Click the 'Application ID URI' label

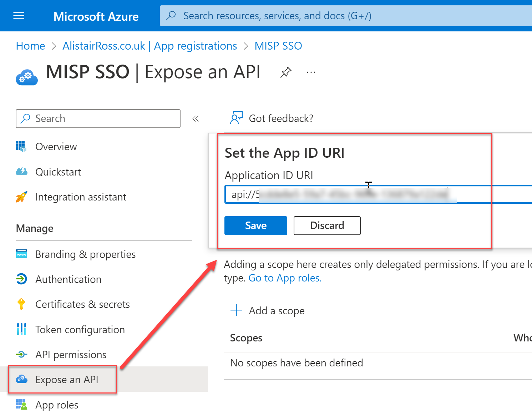click(269, 175)
